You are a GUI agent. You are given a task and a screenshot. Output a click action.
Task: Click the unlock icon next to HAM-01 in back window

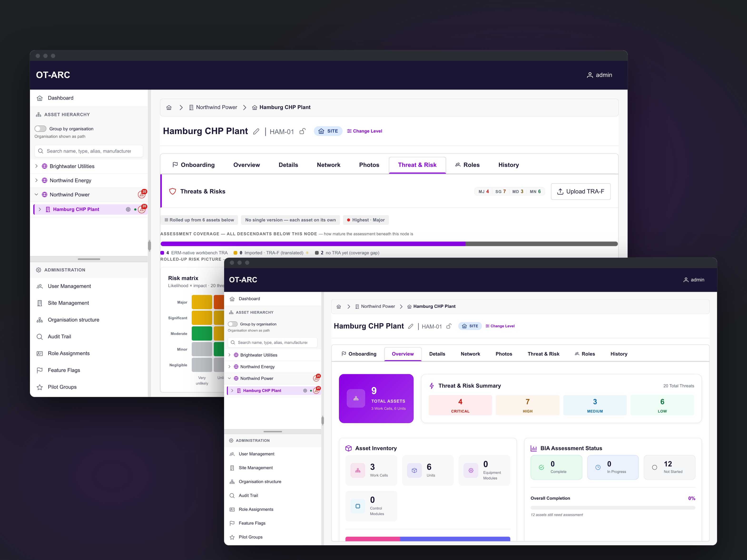pos(303,131)
